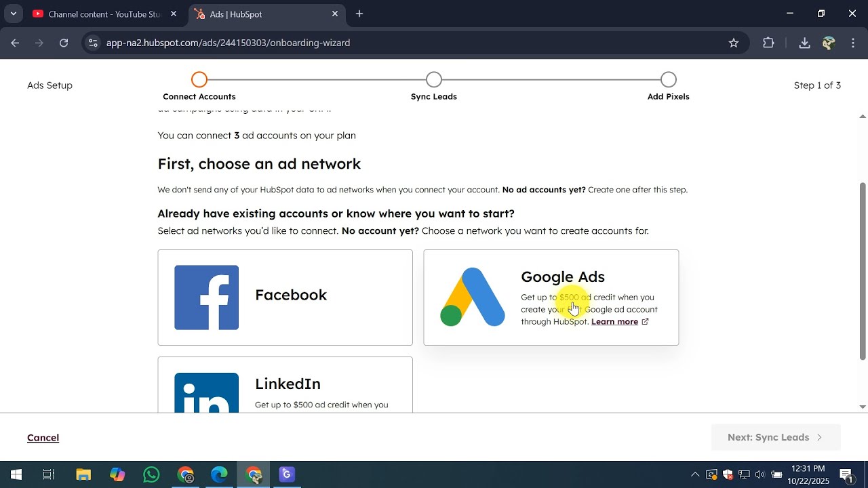Expand the tab search dropdown arrow

click(13, 14)
